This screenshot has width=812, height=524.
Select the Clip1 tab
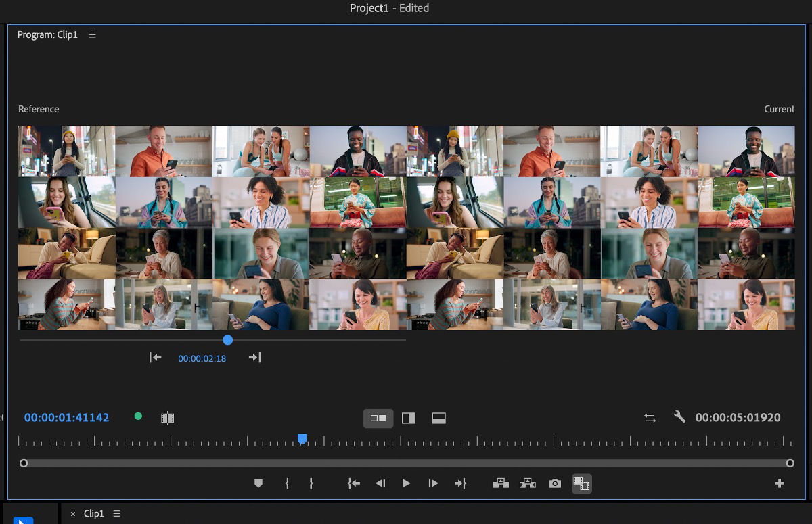pos(94,513)
